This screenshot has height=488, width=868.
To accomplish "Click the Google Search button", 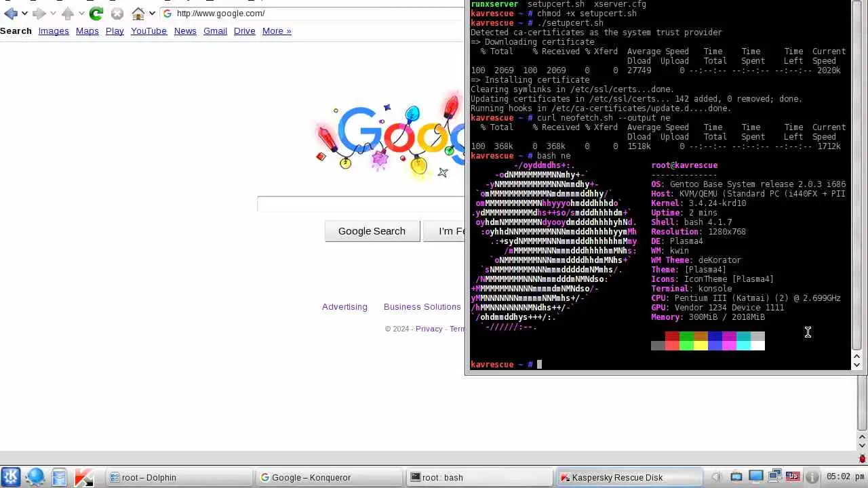I will (x=372, y=231).
